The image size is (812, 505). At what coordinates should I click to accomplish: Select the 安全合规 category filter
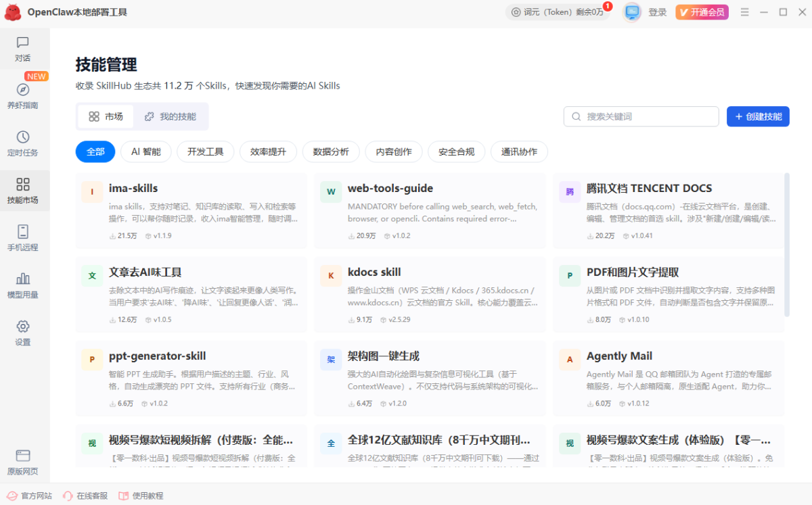click(x=457, y=151)
